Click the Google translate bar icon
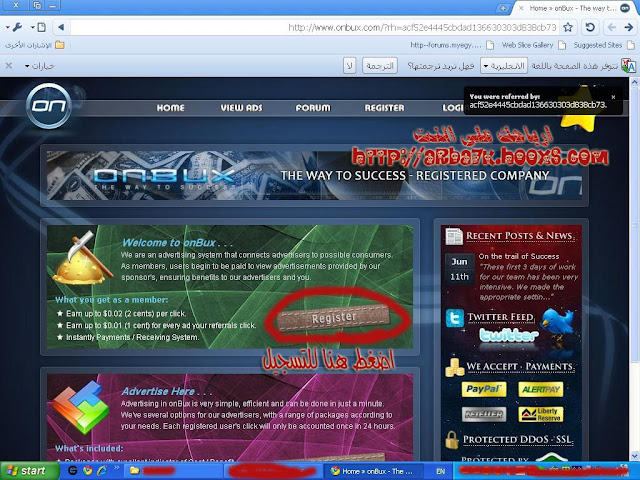Viewport: 640px width, 480px height. tap(628, 66)
